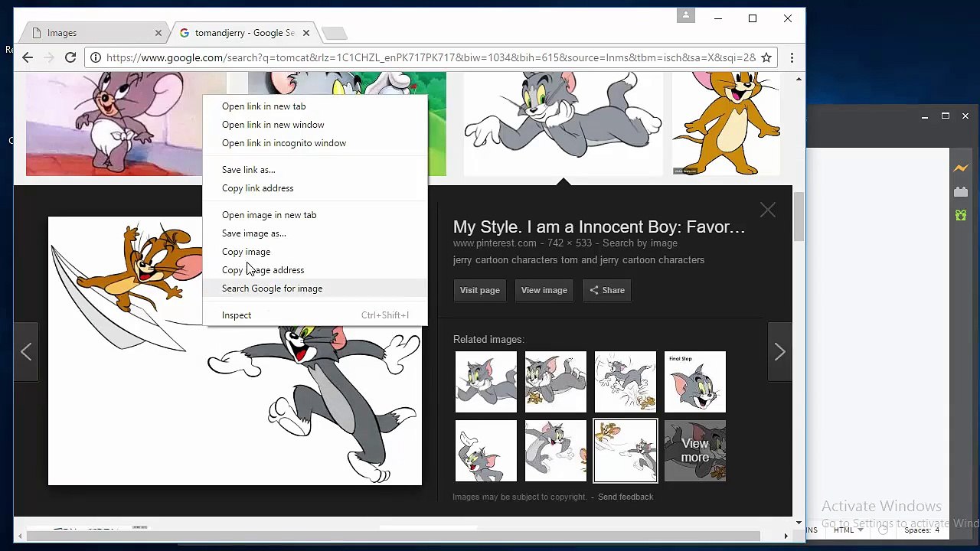The width and height of the screenshot is (980, 551).
Task: Open the image title link My Style
Action: click(599, 227)
